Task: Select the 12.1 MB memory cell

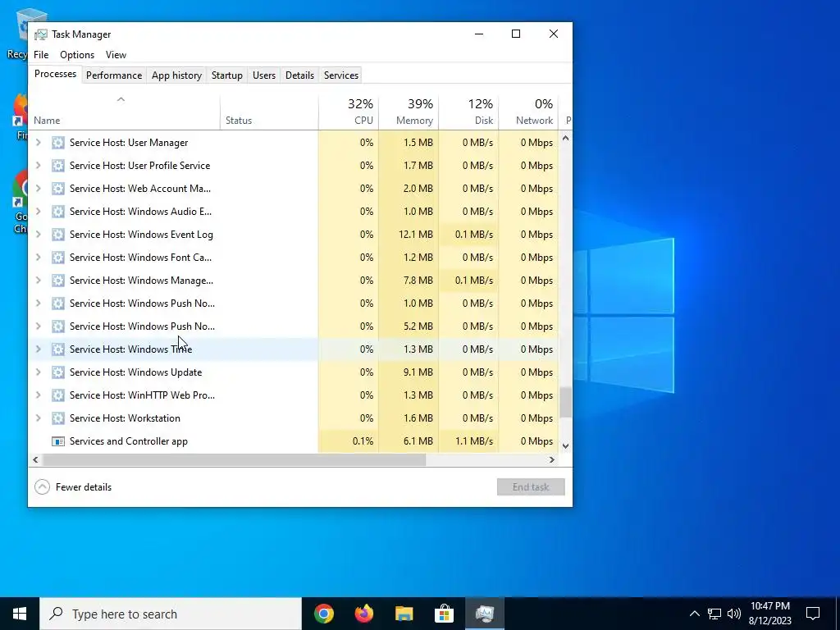Action: [409, 235]
